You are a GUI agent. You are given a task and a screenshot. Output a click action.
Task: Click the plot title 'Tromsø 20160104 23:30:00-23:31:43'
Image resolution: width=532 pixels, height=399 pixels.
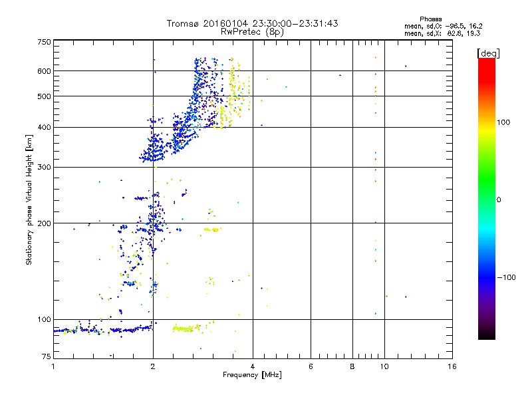tap(253, 23)
